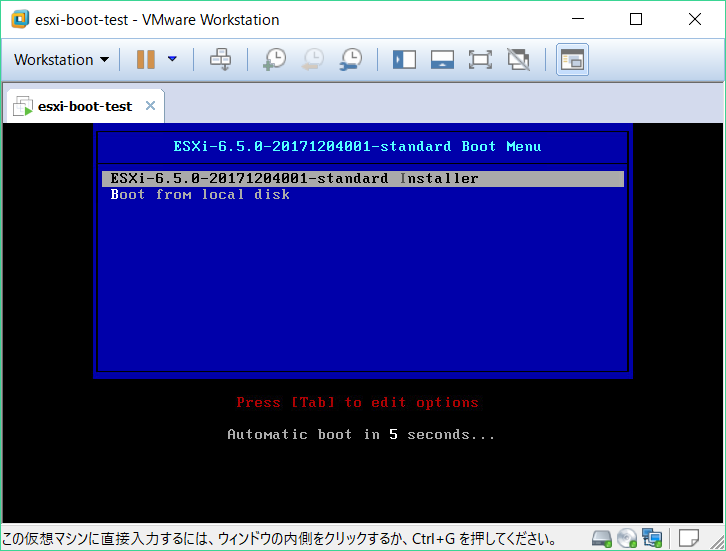Click the VM console display area
Screen dimensions: 726x551
(x=363, y=323)
